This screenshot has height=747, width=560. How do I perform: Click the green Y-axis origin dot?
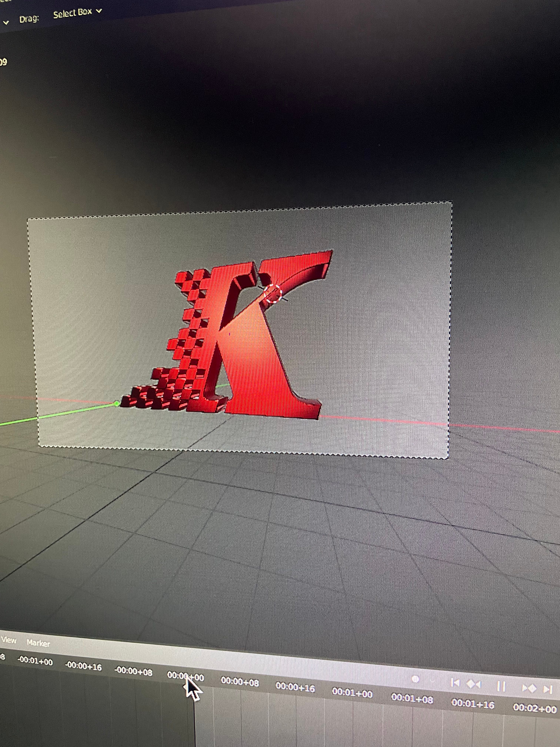[x=117, y=404]
